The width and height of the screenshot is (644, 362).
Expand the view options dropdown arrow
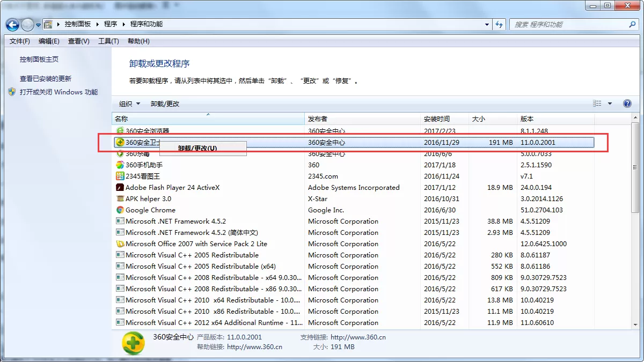[610, 104]
